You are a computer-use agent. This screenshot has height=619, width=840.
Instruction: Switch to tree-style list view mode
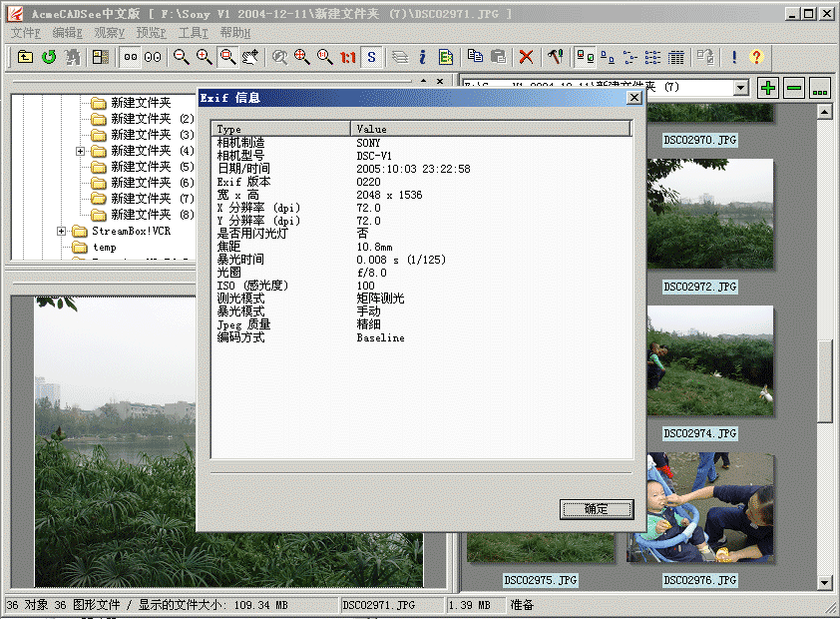(630, 57)
